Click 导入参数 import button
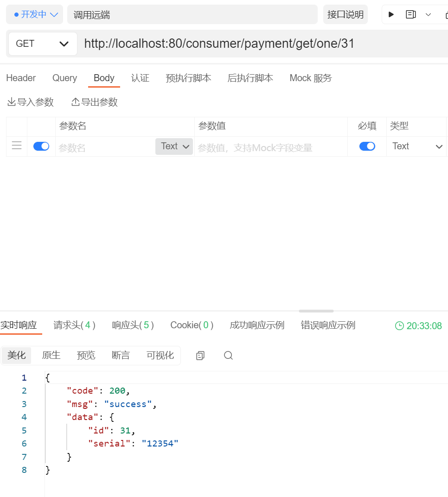 point(31,102)
